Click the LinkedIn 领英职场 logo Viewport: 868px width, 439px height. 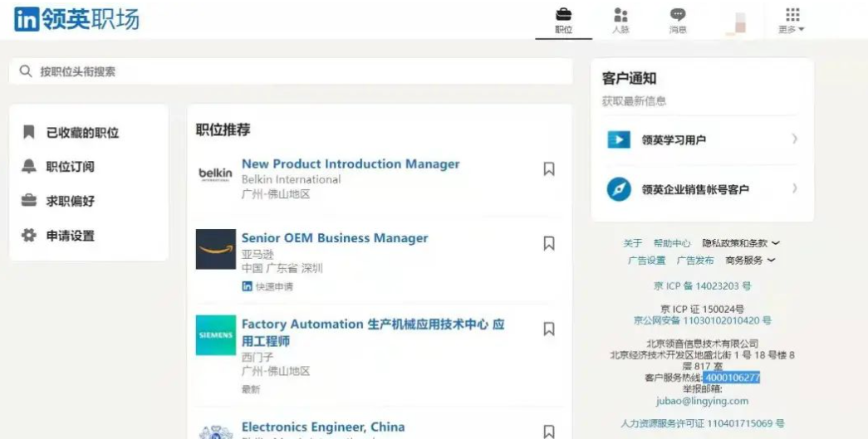(x=76, y=19)
